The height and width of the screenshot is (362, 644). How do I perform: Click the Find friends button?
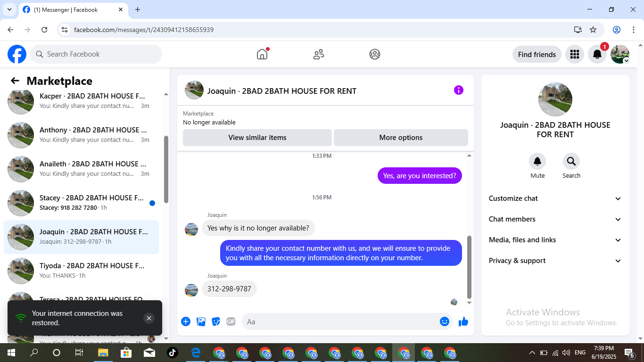[537, 54]
